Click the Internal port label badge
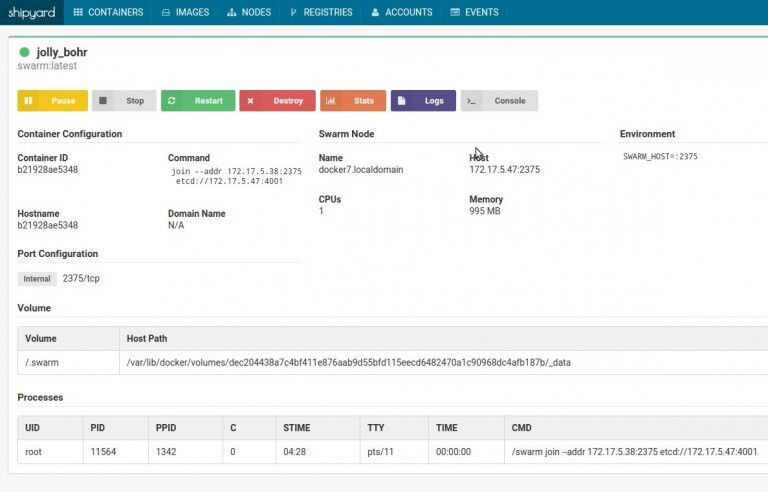The width and height of the screenshot is (768, 492). [37, 279]
